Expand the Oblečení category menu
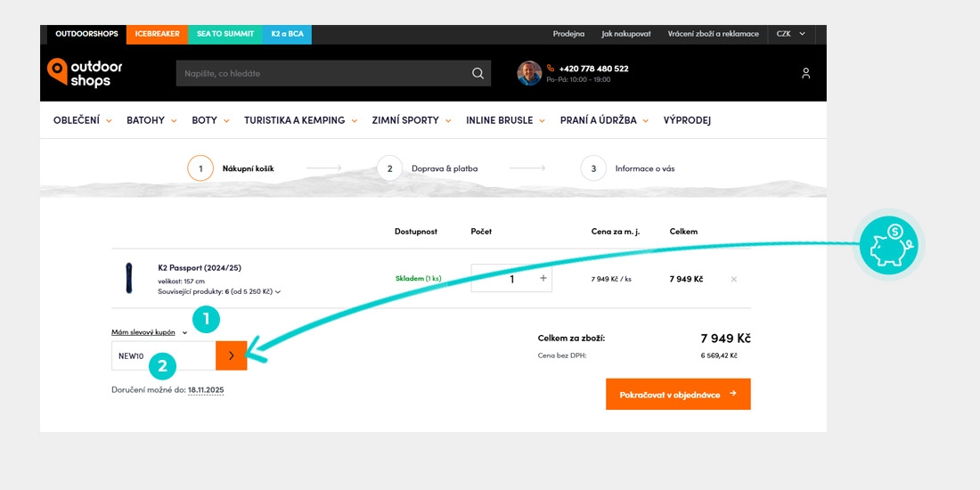The image size is (980, 490). (82, 120)
